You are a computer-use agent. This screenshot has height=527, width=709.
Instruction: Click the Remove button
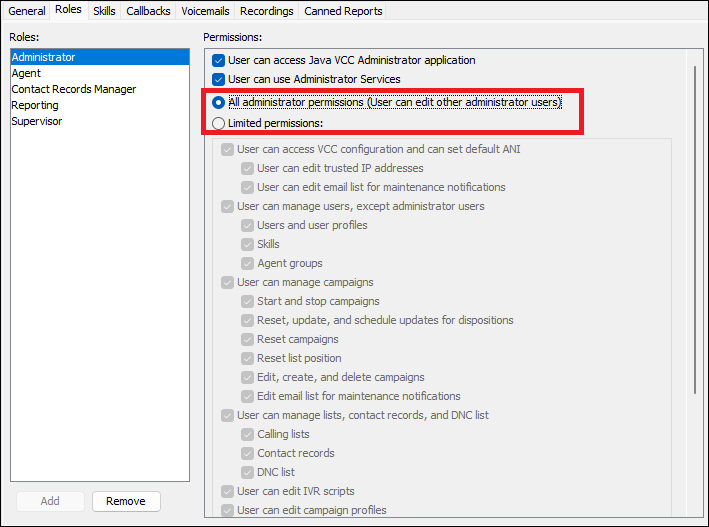point(126,501)
